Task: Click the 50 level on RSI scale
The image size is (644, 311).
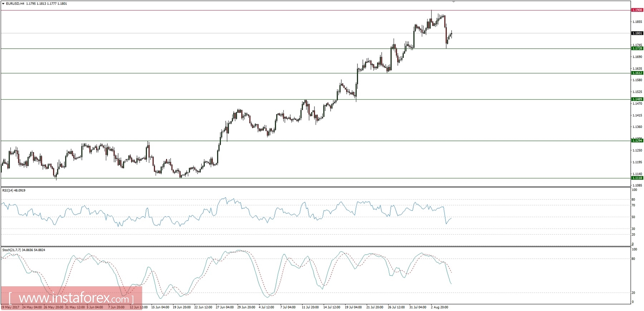Action: coord(633,217)
